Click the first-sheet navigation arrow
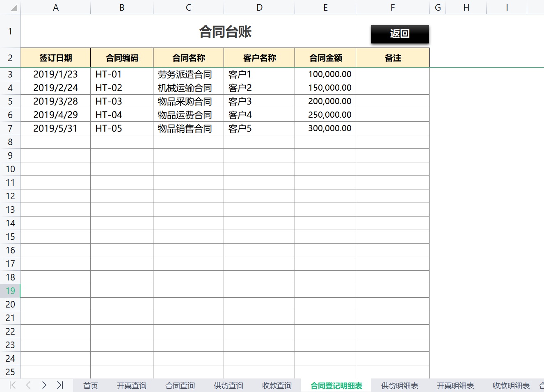This screenshot has height=392, width=544. click(12, 385)
